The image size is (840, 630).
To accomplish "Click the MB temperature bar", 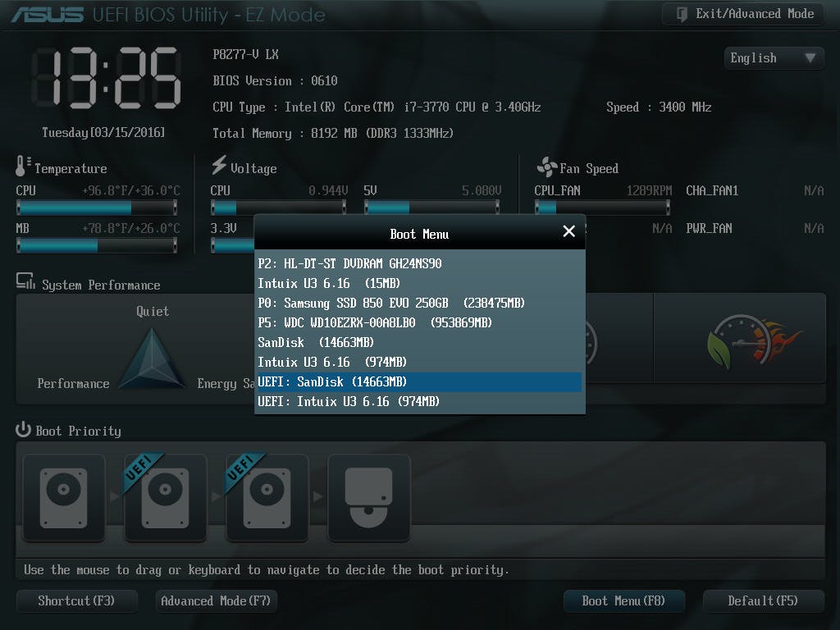I will [x=97, y=245].
